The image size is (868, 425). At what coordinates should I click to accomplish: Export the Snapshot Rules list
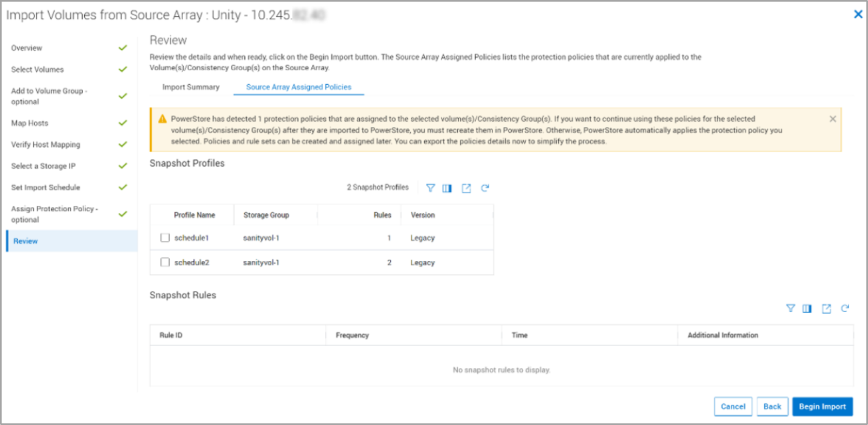coord(826,308)
